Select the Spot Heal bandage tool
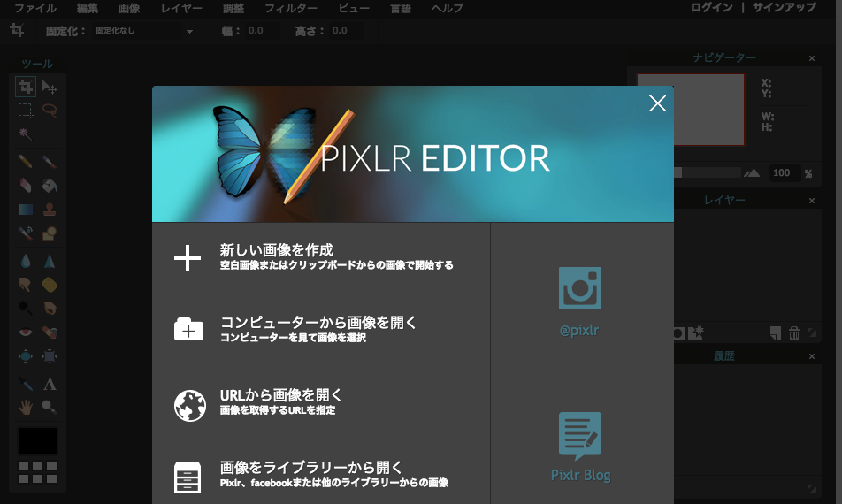This screenshot has height=504, width=842. pos(50,332)
